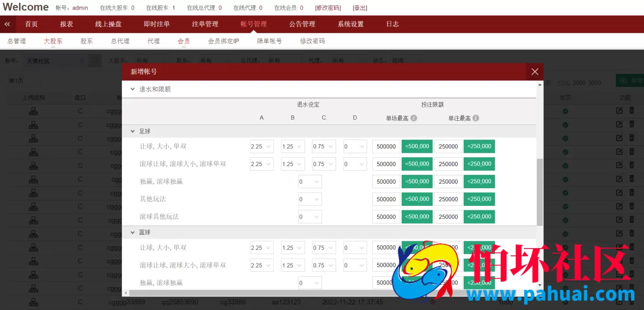Click <250,000 button in 足球 滚球其他玩法 row

(x=479, y=217)
